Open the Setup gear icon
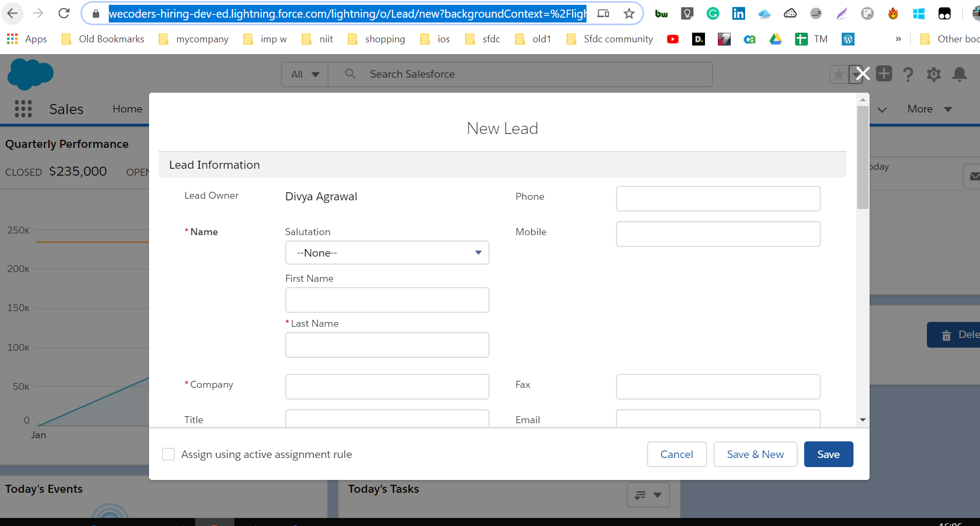 click(933, 74)
